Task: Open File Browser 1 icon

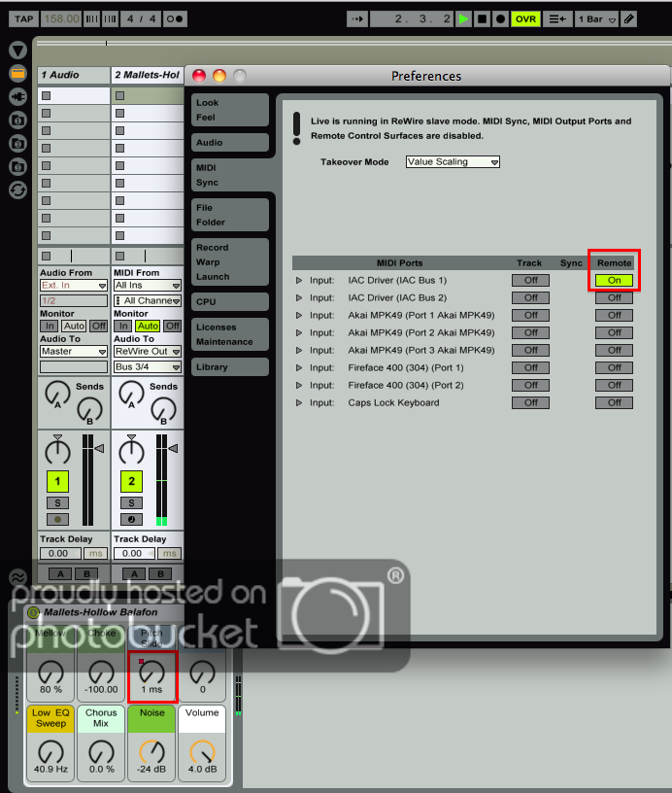Action: coord(17,121)
